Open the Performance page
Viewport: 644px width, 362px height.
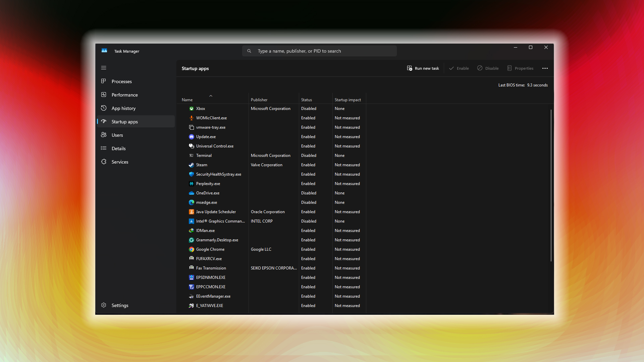(136, 95)
